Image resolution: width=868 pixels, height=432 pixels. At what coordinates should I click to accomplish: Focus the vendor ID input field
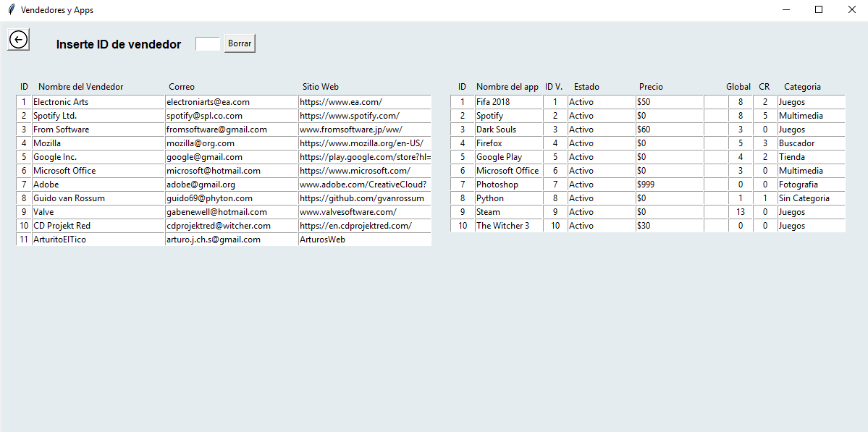coord(208,43)
